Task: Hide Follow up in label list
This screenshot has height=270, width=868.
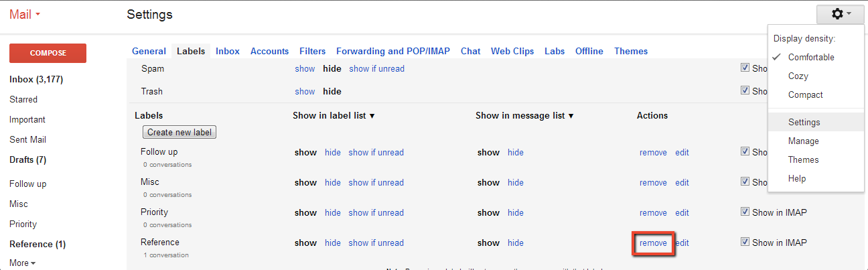Action: pos(333,152)
